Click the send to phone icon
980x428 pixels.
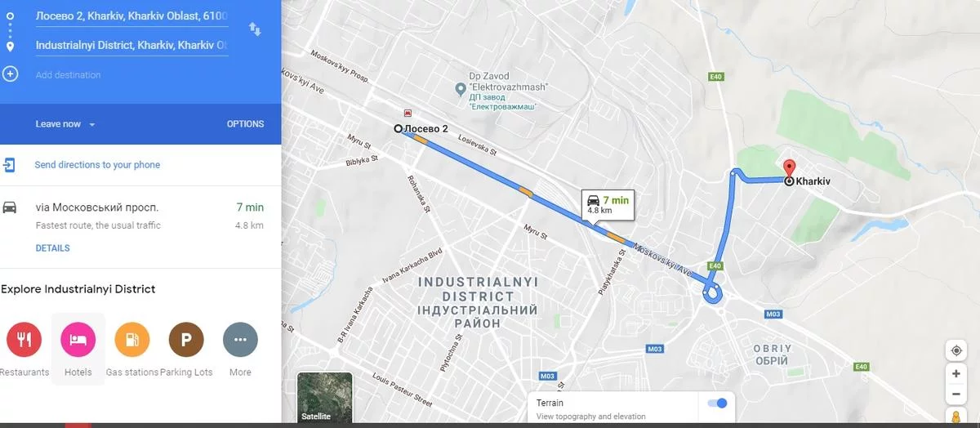[x=9, y=165]
